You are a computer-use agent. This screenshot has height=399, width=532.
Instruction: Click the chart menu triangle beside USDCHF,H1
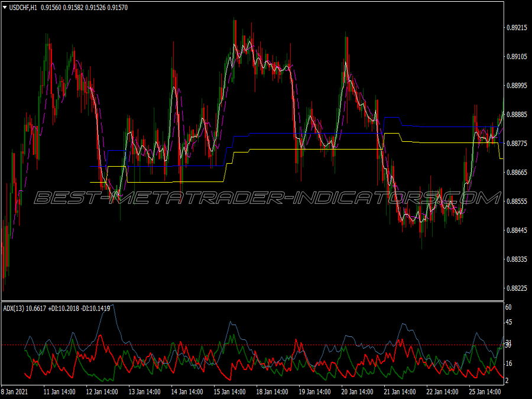(x=5, y=8)
